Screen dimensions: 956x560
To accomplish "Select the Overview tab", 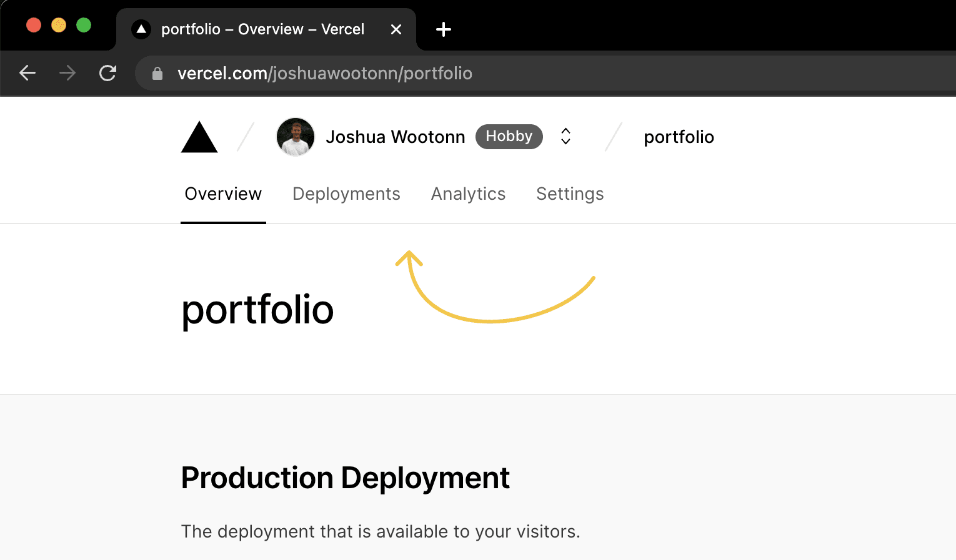I will tap(223, 194).
